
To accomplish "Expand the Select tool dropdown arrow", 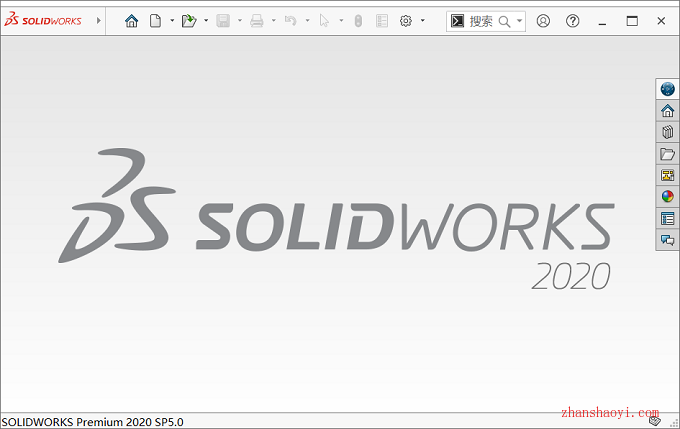I will [341, 20].
